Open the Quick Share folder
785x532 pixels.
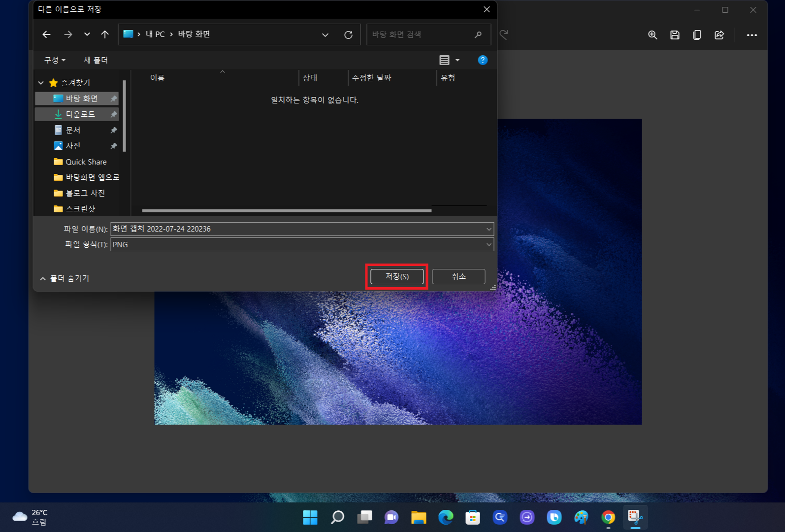[80, 162]
